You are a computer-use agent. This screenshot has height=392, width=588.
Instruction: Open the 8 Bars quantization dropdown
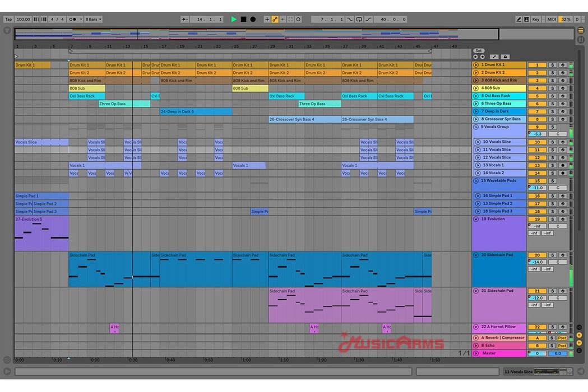click(93, 19)
